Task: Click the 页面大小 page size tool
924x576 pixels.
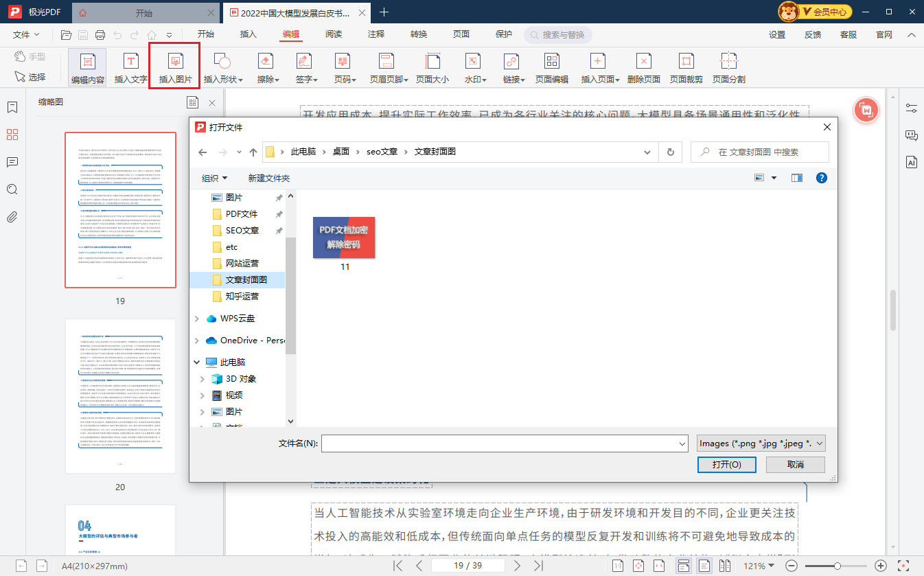Action: tap(432, 68)
